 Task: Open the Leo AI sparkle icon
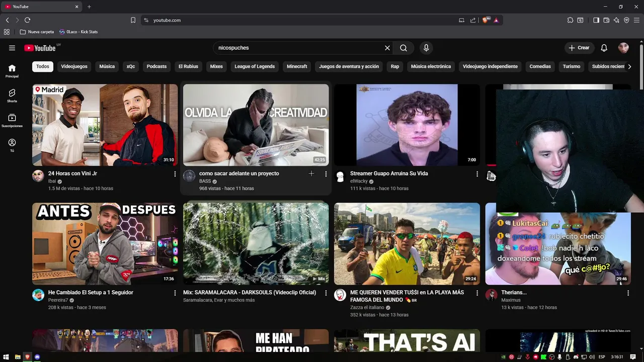click(616, 20)
